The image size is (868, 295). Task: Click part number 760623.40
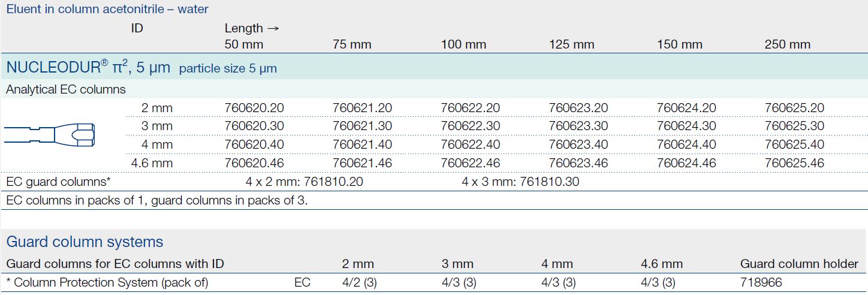pos(578,145)
